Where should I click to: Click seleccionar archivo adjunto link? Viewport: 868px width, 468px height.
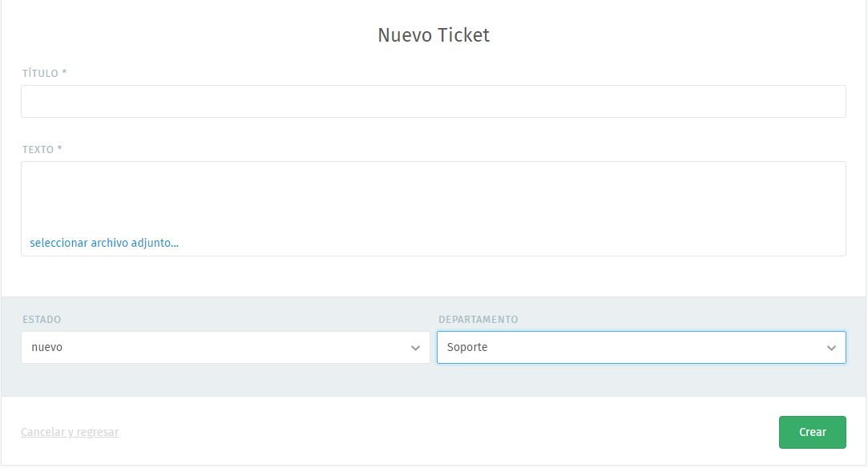coord(104,243)
